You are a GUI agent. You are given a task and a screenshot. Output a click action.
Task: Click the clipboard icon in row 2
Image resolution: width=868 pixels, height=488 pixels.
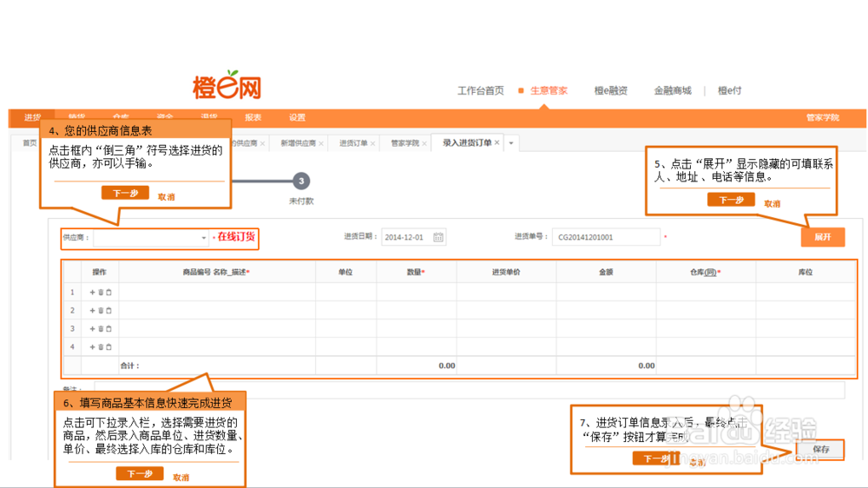(x=109, y=310)
